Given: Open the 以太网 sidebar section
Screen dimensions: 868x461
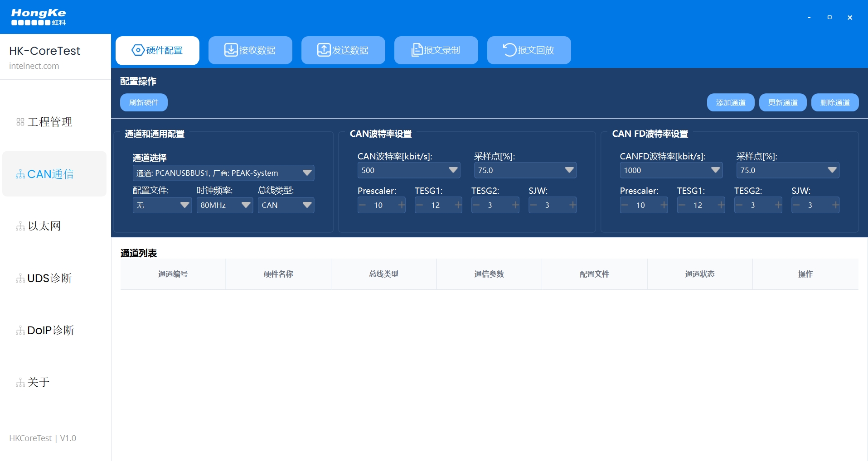Looking at the screenshot, I should [x=44, y=226].
